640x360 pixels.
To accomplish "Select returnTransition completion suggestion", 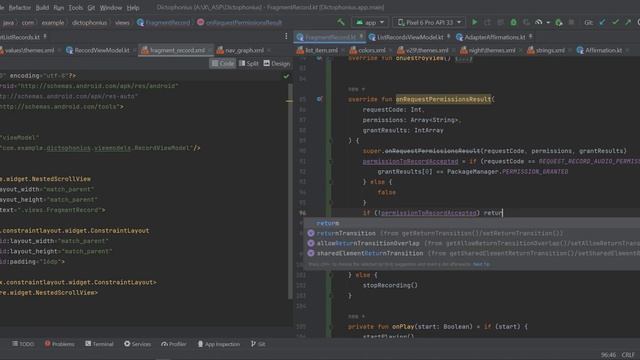I will 471,233.
